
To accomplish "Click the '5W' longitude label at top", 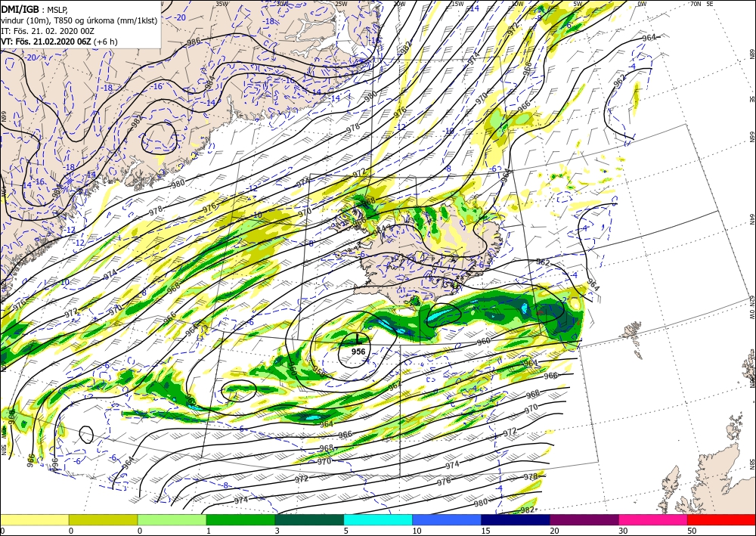I will [578, 4].
